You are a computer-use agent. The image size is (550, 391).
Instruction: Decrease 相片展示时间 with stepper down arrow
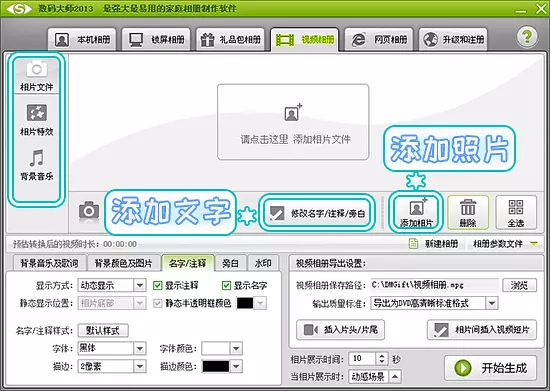pos(382,362)
